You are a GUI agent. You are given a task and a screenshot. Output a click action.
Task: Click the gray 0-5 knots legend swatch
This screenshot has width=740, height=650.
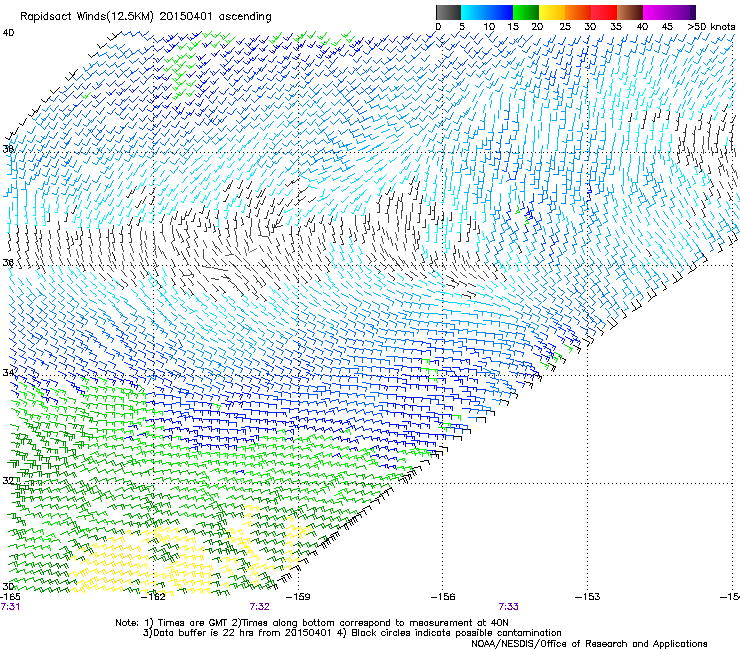[448, 12]
